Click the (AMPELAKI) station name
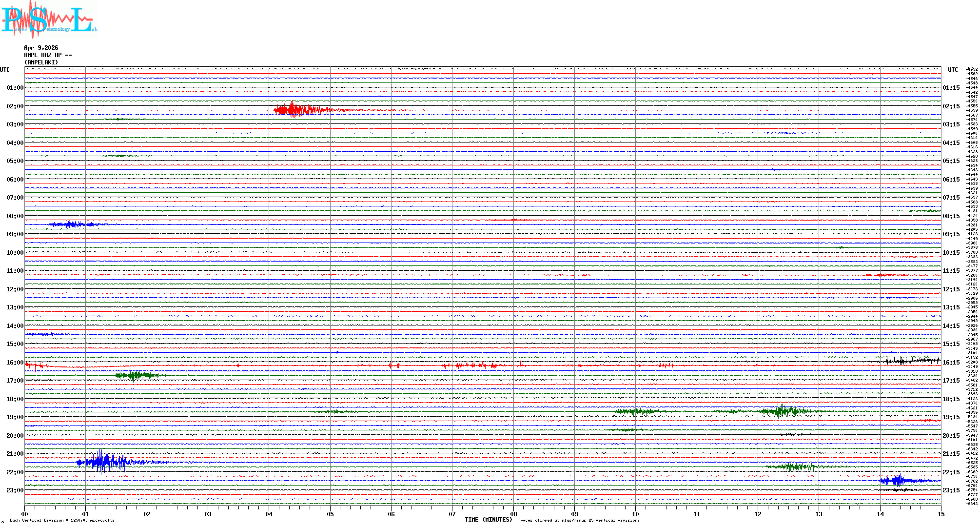The width and height of the screenshot is (980, 527). click(x=41, y=62)
